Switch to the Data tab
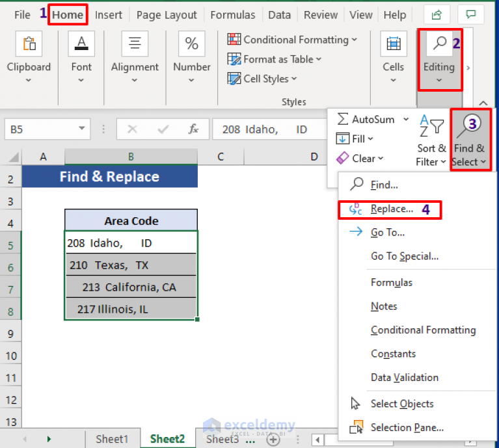The image size is (499, 448). click(279, 14)
